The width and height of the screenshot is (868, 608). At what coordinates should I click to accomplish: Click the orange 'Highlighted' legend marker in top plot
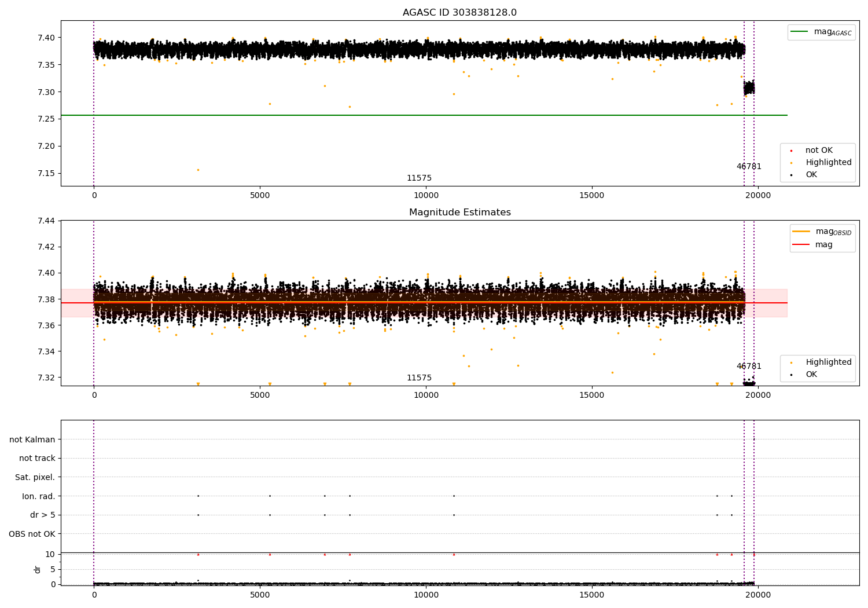tap(791, 163)
